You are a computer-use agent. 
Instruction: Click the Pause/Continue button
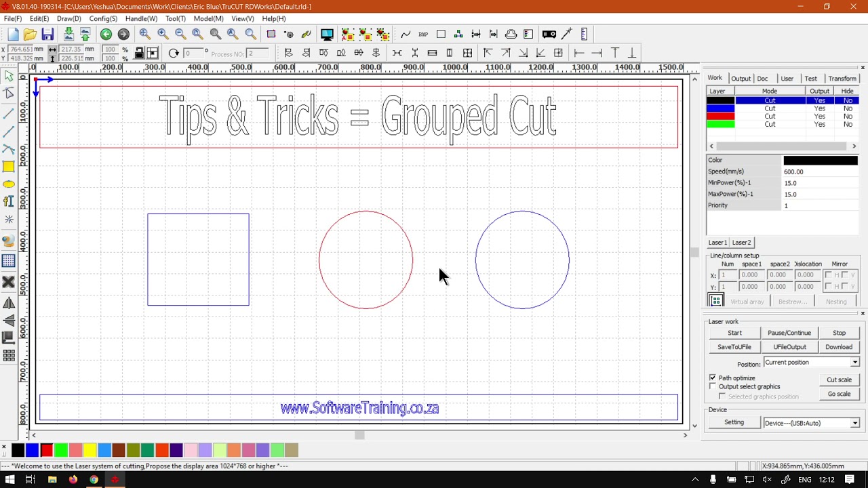789,333
